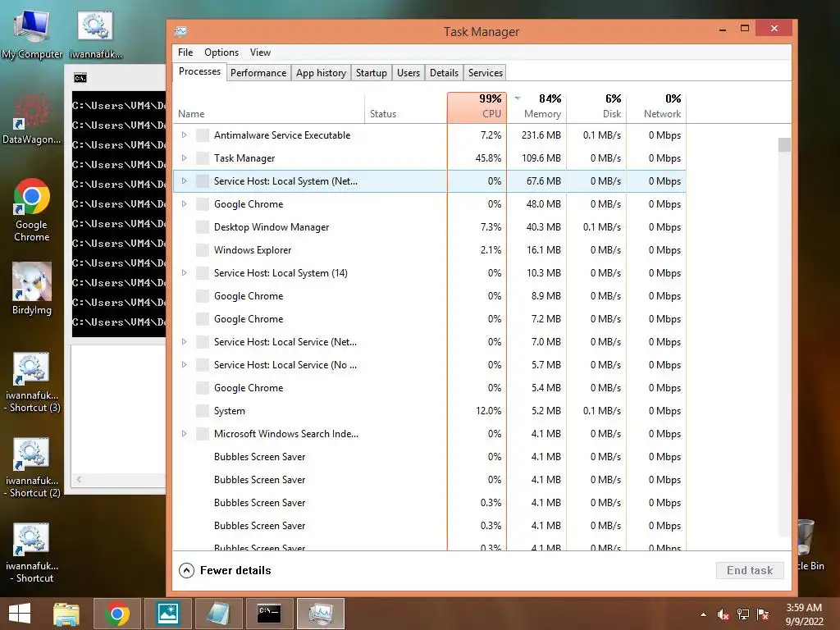
Task: Click the Status column header
Action: click(405, 107)
